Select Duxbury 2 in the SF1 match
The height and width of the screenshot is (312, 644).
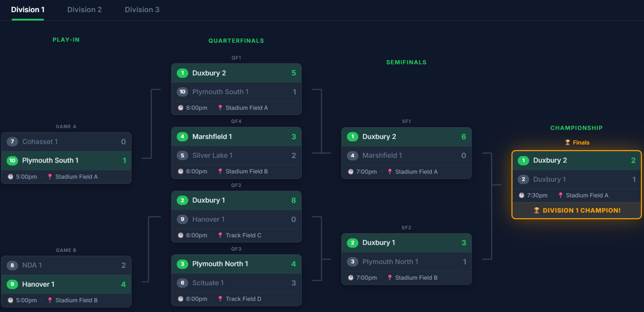407,137
